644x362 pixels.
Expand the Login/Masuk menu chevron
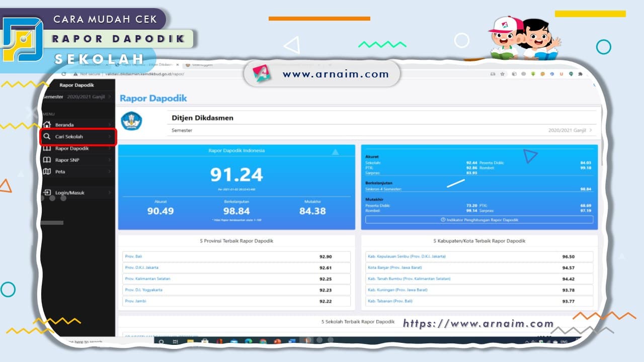tap(110, 193)
